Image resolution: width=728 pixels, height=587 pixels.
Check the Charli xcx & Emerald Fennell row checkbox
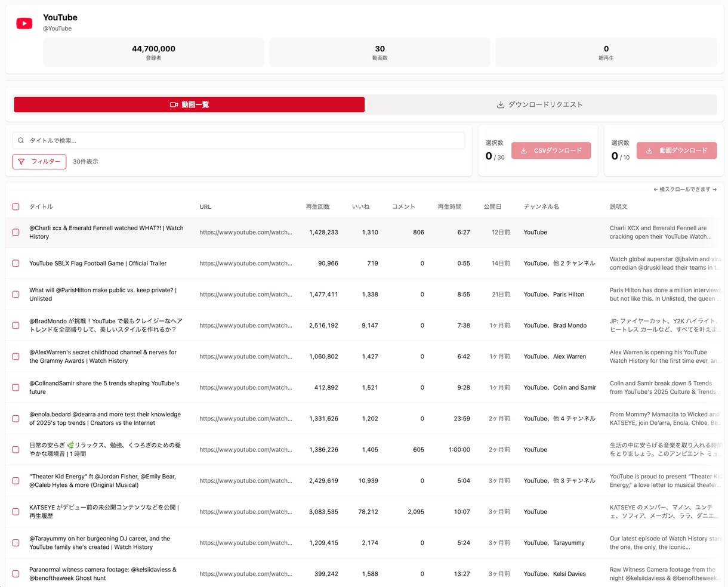coord(16,233)
